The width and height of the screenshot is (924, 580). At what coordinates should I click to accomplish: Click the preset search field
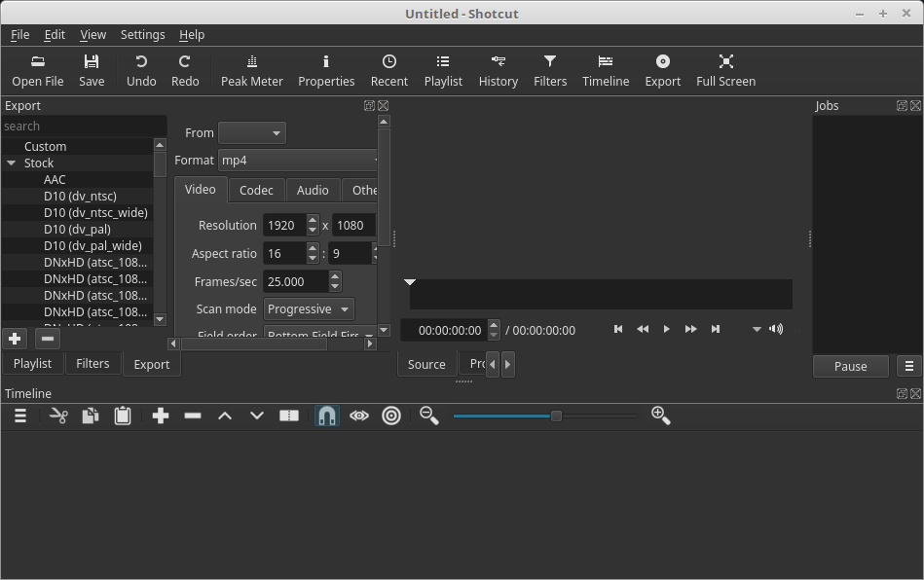(x=84, y=126)
